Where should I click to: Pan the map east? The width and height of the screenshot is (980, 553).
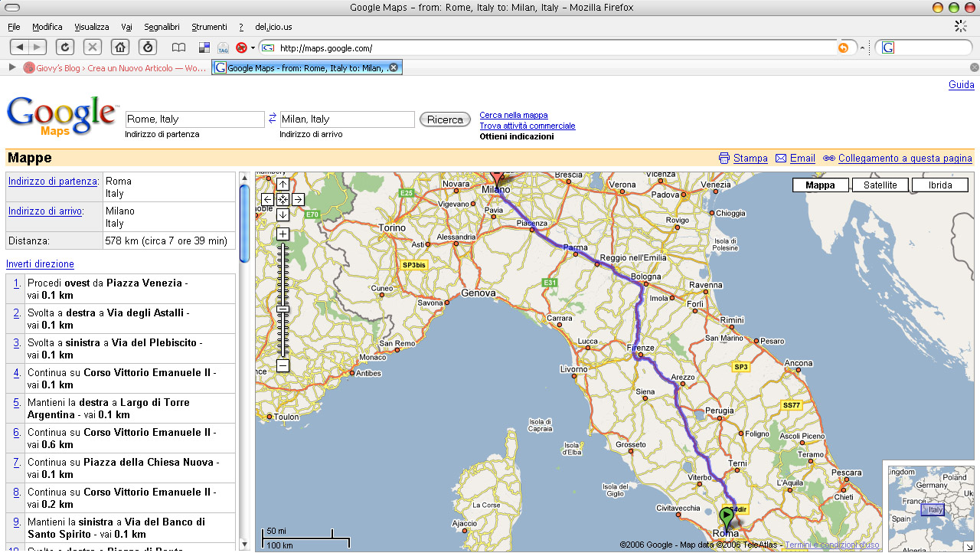click(x=298, y=199)
